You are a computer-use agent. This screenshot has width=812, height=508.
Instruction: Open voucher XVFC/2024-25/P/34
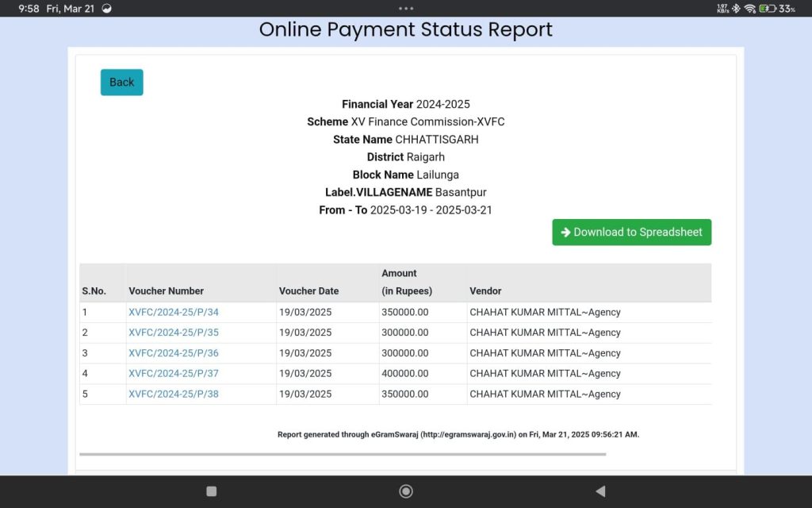[x=174, y=313]
